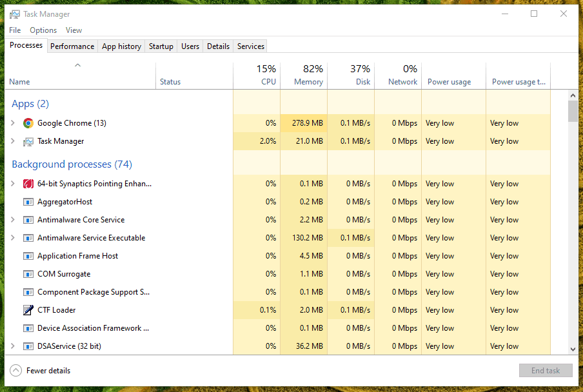
Task: Select the CTF Loader process name
Action: (57, 310)
